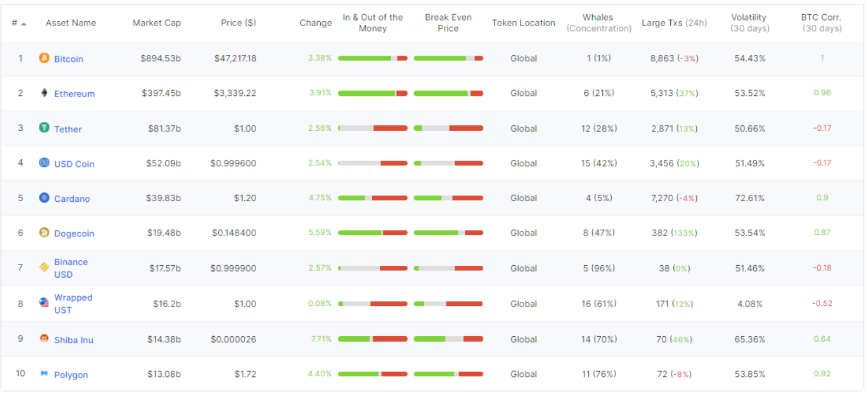Screen dimensions: 868x397
Task: Click Large Txs (24h) column header
Action: pos(674,23)
